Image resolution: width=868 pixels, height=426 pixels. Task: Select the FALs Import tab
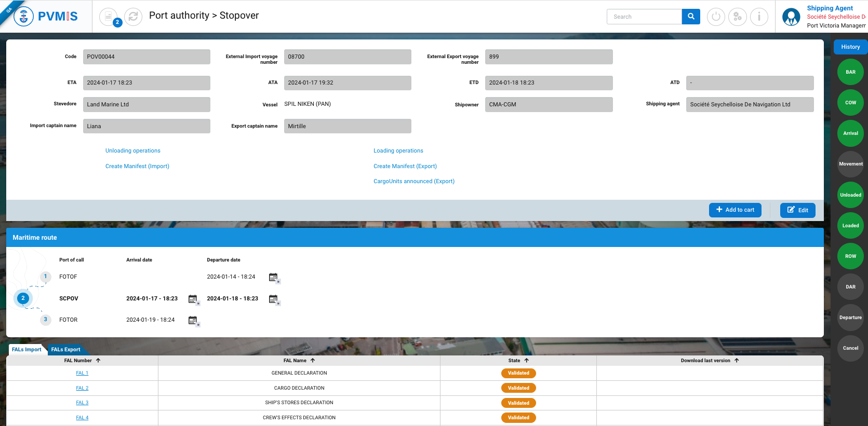click(26, 350)
